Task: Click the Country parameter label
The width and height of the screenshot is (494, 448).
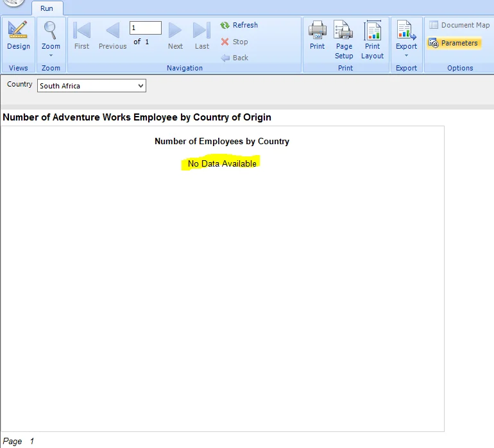Action: (19, 85)
